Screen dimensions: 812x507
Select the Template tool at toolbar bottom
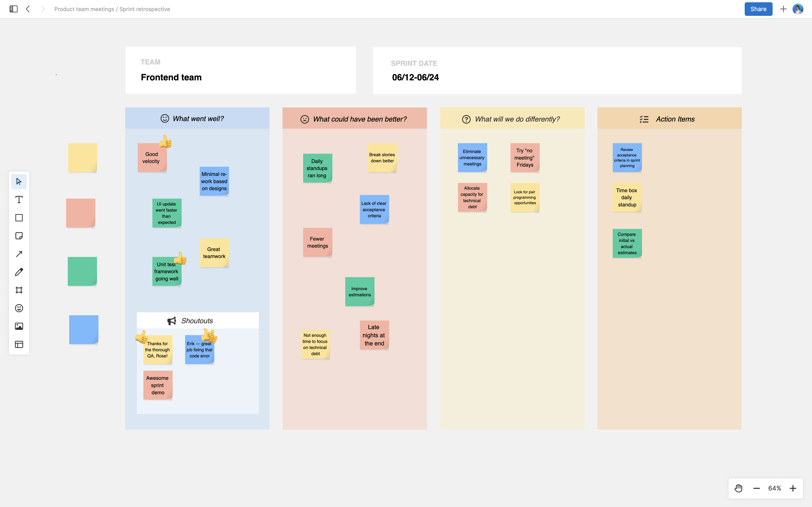19,344
